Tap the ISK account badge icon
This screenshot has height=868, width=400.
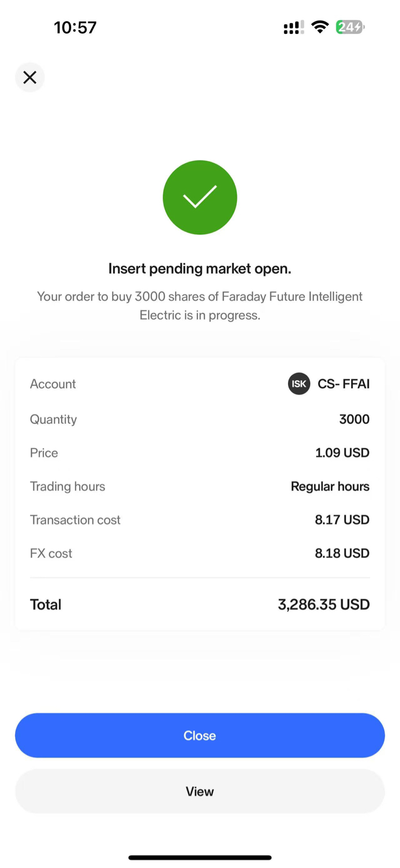pos(299,384)
